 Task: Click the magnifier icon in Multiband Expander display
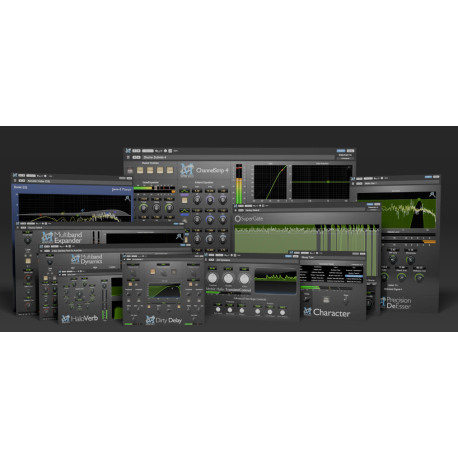click(179, 237)
